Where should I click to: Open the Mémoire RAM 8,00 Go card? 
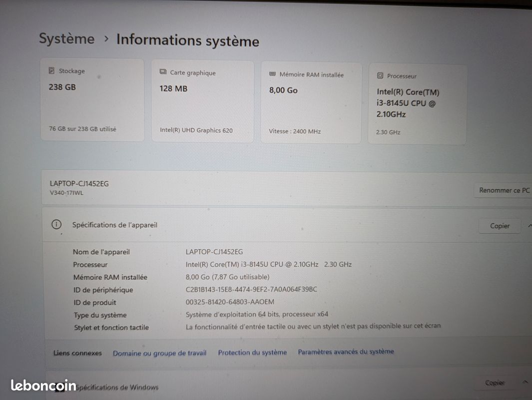coord(311,103)
